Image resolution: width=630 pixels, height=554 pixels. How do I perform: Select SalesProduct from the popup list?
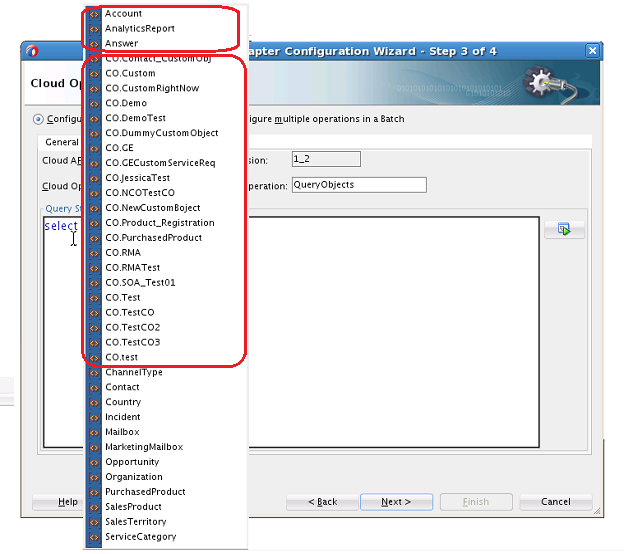click(x=134, y=507)
